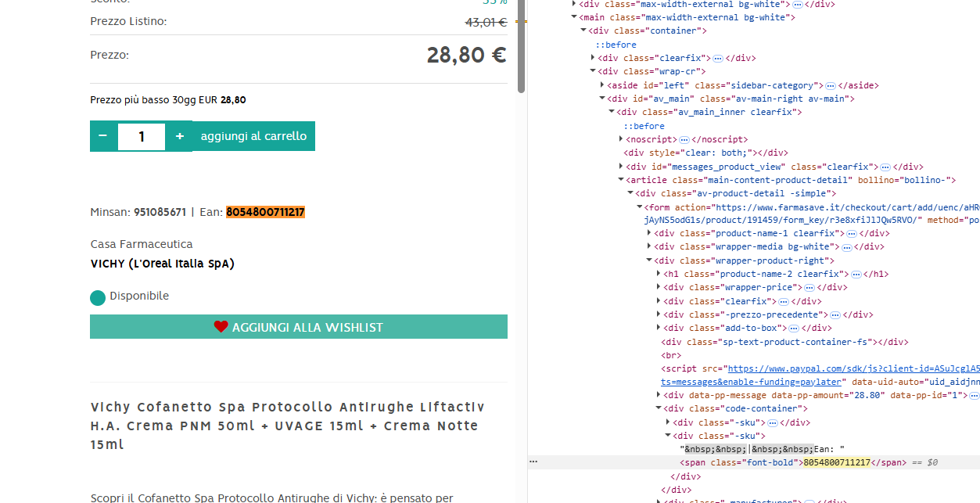Screen dimensions: 980x503
Task: Collapse the wrapper-product-right node
Action: [x=649, y=260]
